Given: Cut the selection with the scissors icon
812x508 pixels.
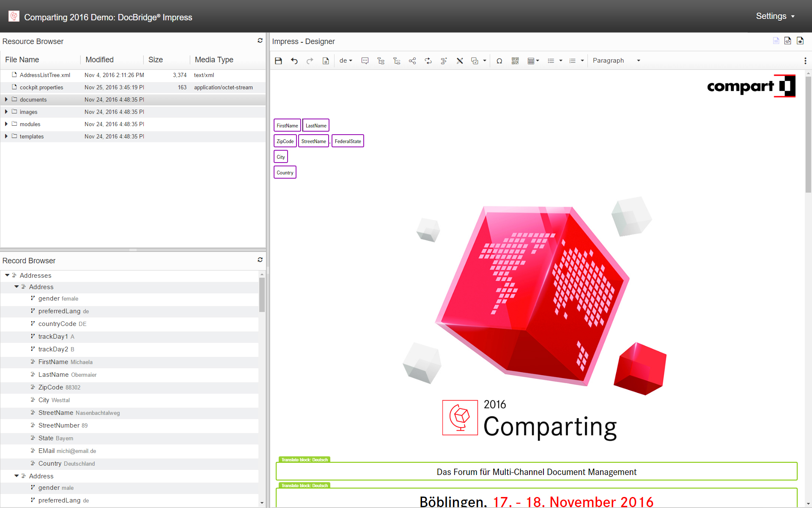Looking at the screenshot, I should (x=460, y=61).
